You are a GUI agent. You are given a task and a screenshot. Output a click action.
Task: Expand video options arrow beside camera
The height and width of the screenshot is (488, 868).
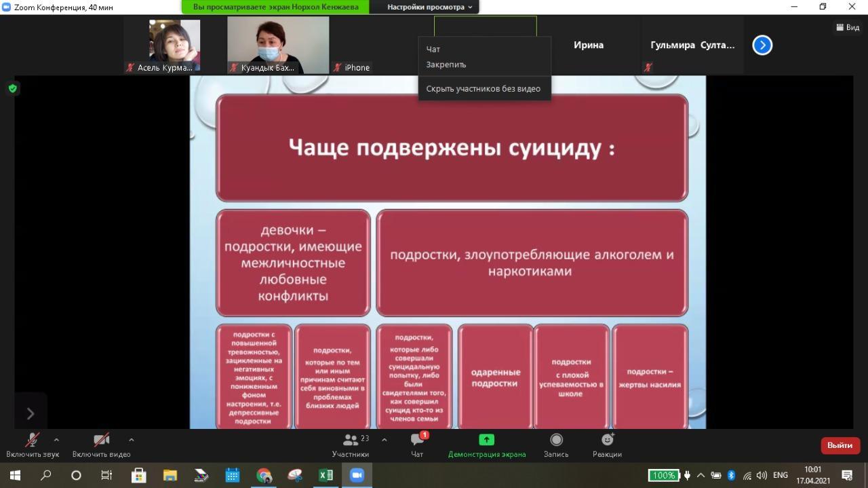coord(131,440)
